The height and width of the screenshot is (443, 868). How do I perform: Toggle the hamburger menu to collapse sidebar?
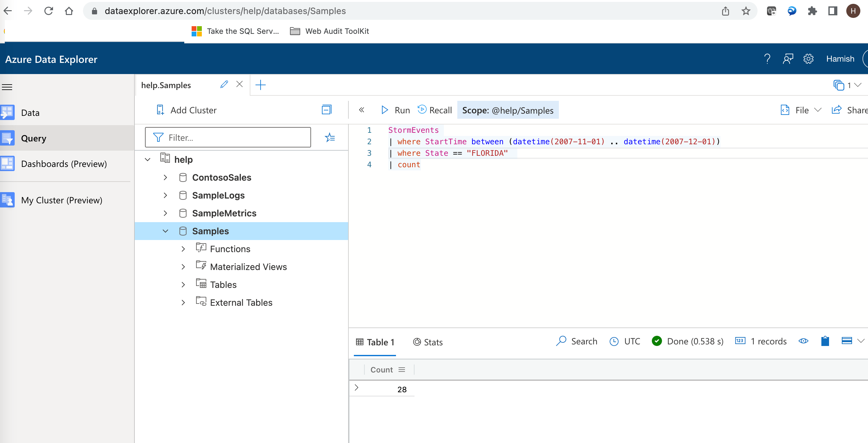pyautogui.click(x=7, y=87)
